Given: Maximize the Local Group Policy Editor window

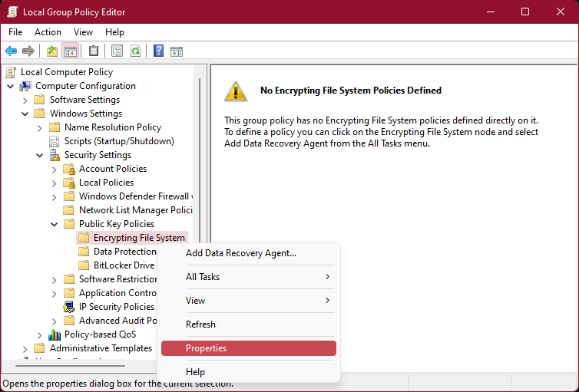Looking at the screenshot, I should 525,12.
